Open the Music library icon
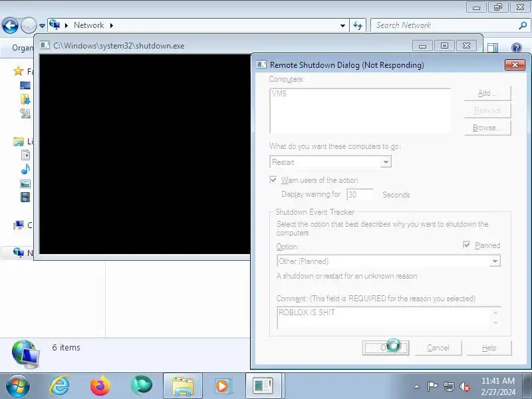The image size is (532, 399). [x=25, y=169]
